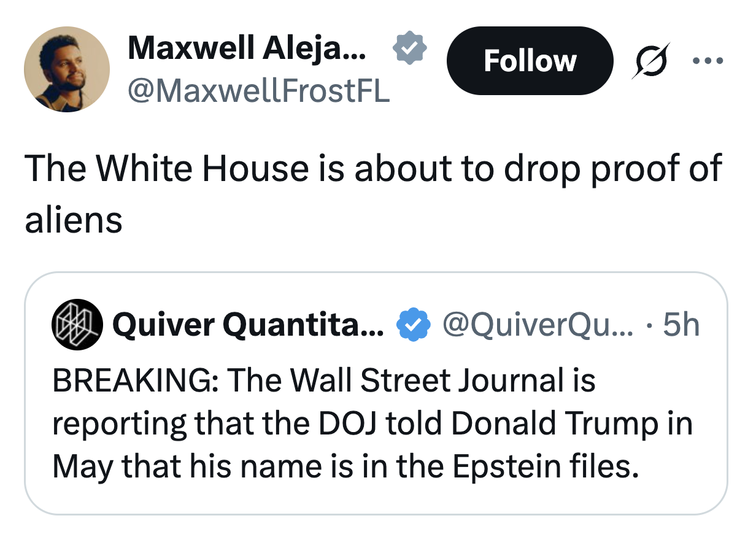Follow the MaxwellFrostFL account
The image size is (756, 556).
(530, 61)
